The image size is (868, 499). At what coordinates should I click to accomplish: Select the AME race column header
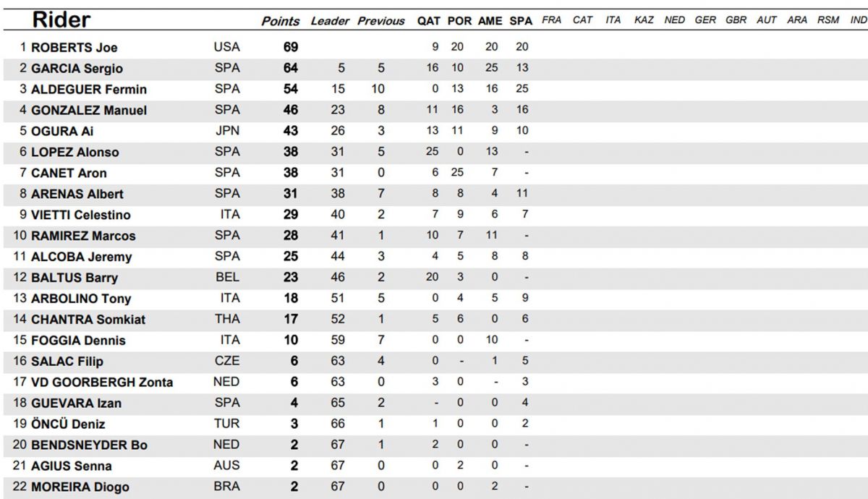coord(490,21)
